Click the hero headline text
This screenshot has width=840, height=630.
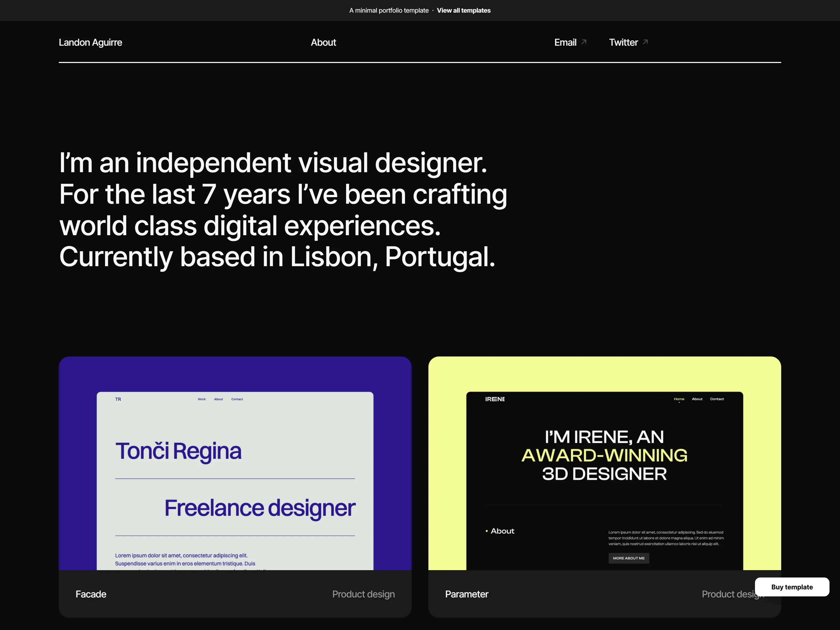(x=283, y=210)
